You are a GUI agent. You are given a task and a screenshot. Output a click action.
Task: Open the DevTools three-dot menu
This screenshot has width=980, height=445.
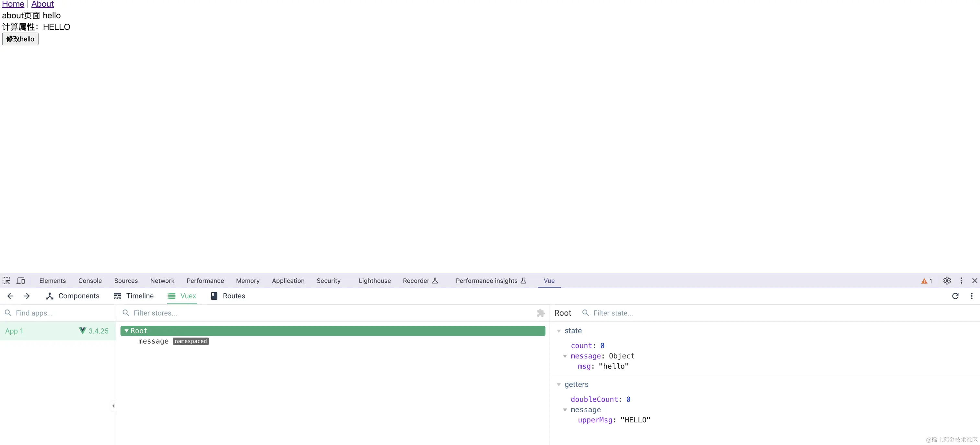tap(961, 280)
